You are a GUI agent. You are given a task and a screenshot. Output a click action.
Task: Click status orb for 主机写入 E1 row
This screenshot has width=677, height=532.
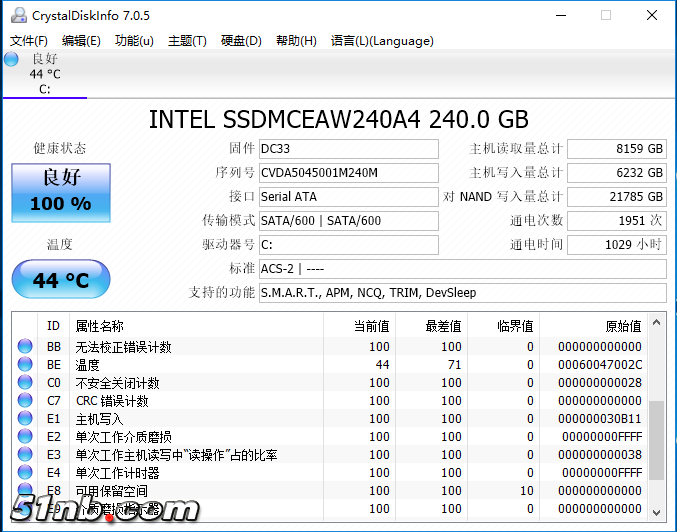(x=26, y=419)
